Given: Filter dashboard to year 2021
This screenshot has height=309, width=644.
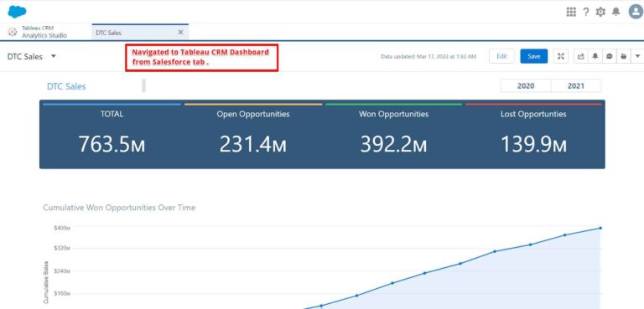Looking at the screenshot, I should coord(576,85).
